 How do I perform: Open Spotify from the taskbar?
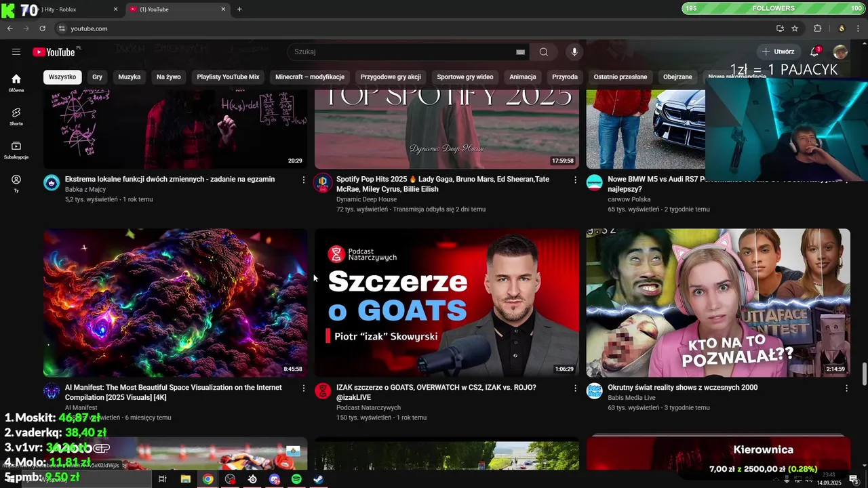point(296,479)
